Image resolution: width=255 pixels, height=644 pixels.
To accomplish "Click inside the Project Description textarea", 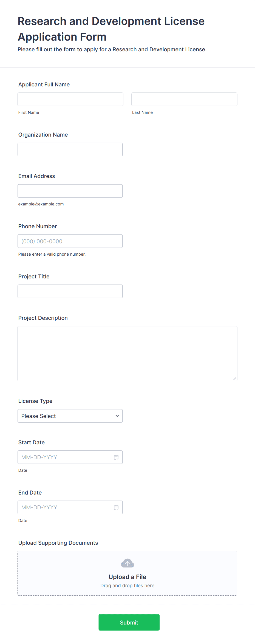I will point(127,354).
